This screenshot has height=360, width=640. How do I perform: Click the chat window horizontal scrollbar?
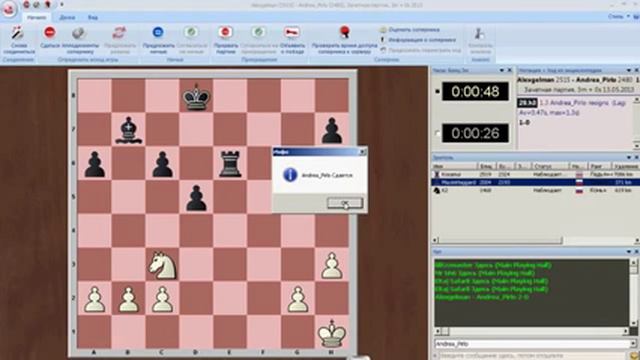pos(532,331)
